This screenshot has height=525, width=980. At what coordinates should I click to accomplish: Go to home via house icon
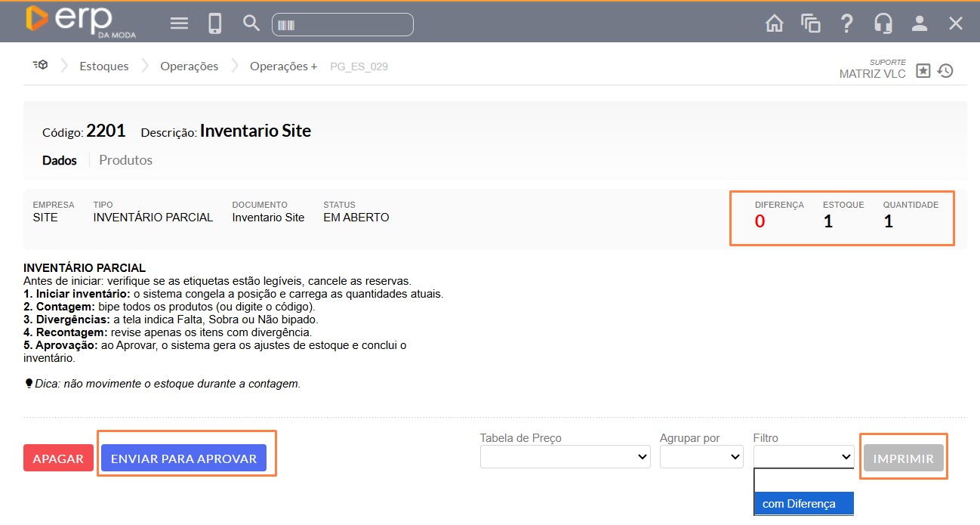pyautogui.click(x=774, y=23)
